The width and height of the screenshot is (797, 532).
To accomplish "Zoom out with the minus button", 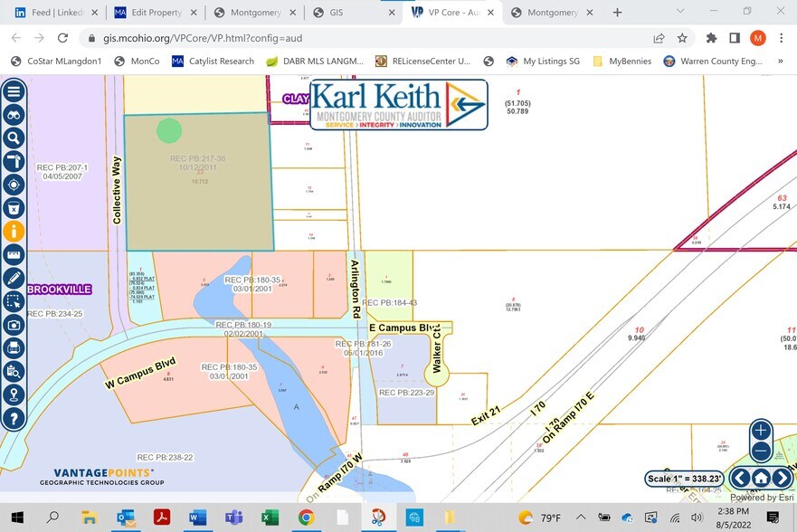I will (x=761, y=451).
